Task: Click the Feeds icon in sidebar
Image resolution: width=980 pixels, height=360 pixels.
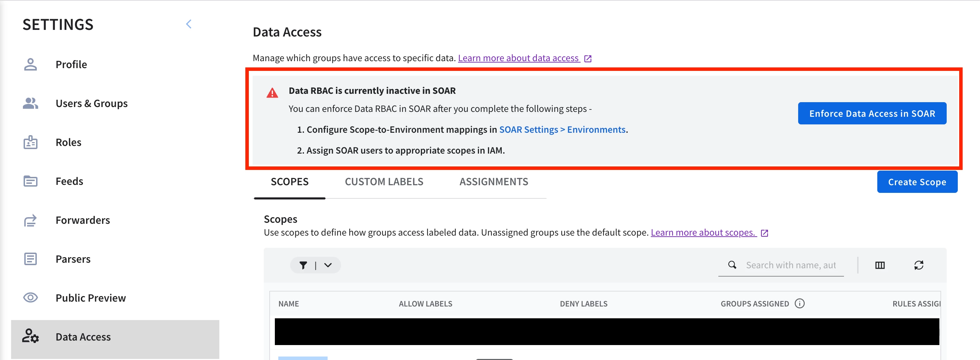Action: 31,181
